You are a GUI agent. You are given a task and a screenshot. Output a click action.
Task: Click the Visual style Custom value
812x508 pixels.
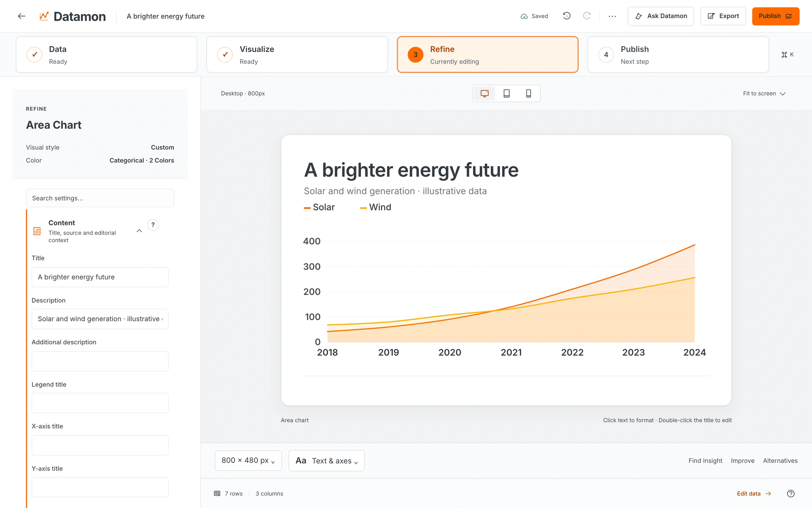click(x=162, y=147)
